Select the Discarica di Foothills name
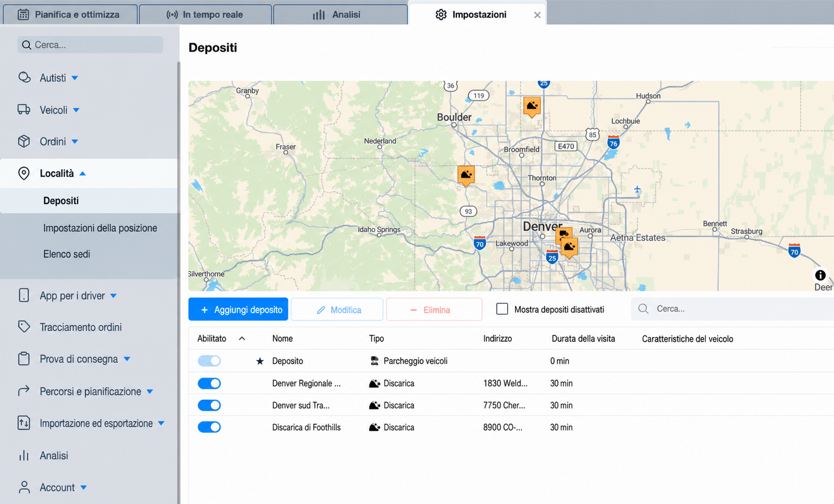The height and width of the screenshot is (504, 834). [x=306, y=427]
